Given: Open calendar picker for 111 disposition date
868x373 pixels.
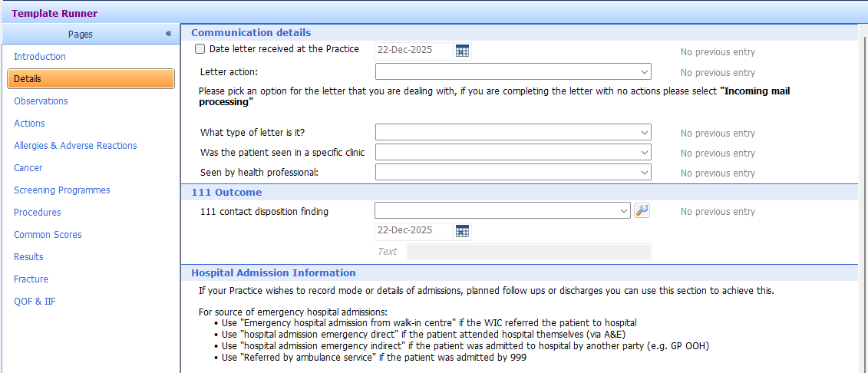Looking at the screenshot, I should [462, 231].
